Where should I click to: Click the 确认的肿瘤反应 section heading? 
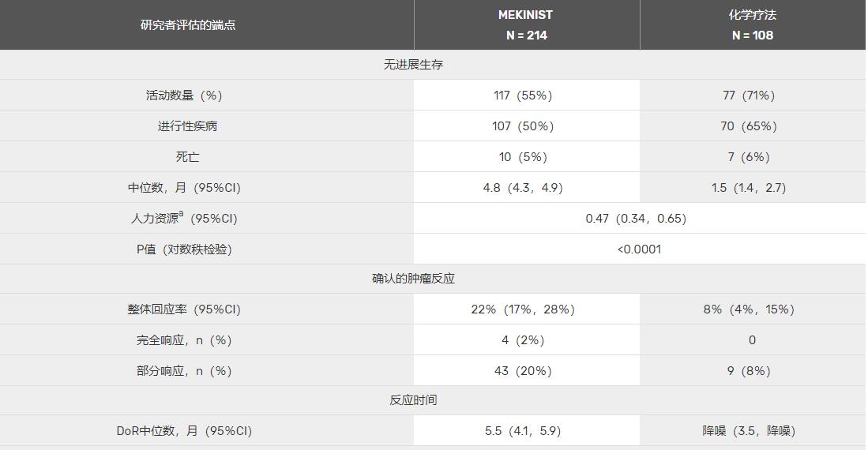[414, 279]
